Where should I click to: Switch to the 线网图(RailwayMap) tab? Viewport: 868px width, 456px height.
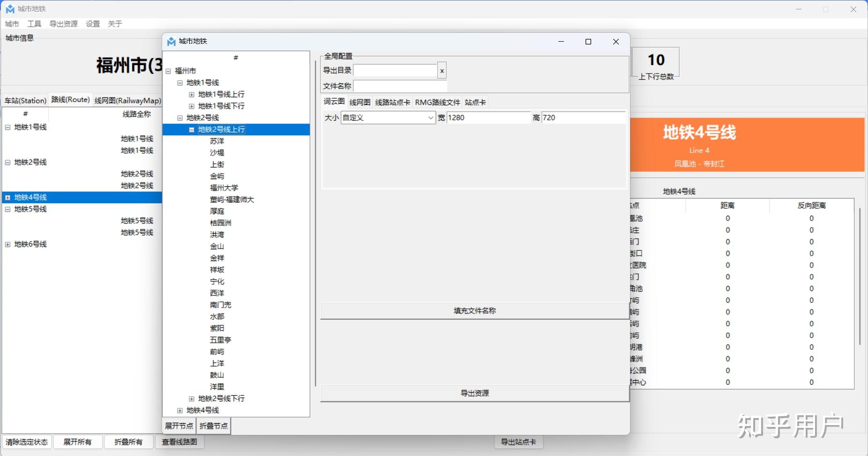coord(128,100)
